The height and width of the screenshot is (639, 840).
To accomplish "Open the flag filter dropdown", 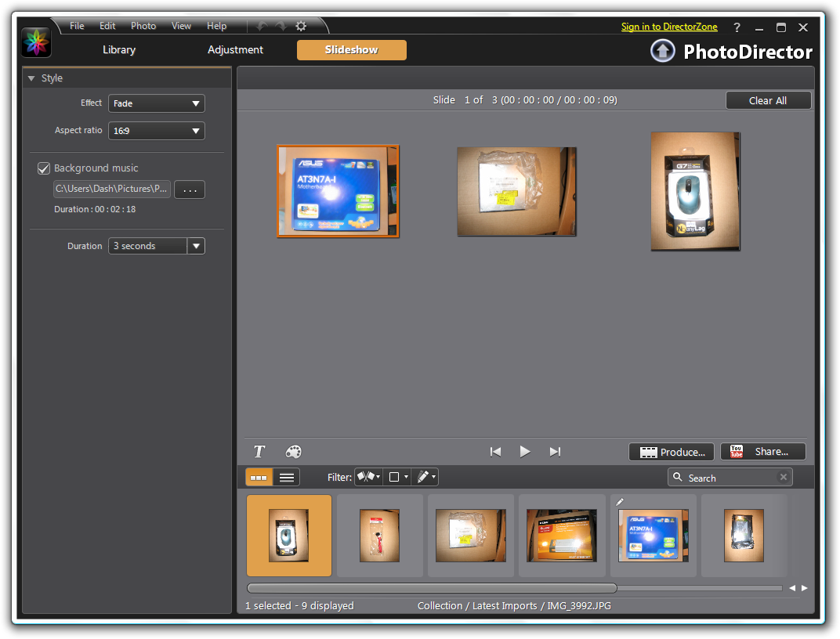I will pos(368,477).
